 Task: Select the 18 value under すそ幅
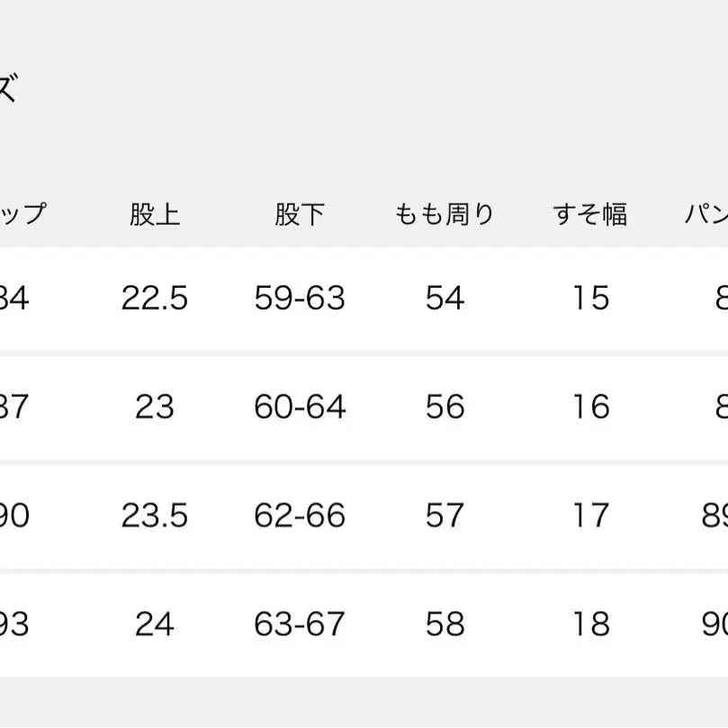point(590,624)
